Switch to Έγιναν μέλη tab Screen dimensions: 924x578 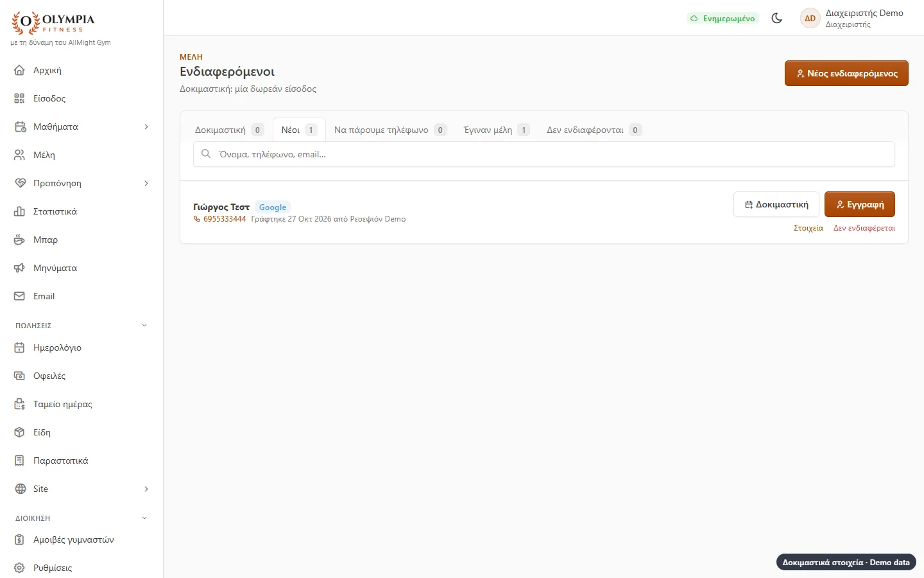[x=497, y=130]
